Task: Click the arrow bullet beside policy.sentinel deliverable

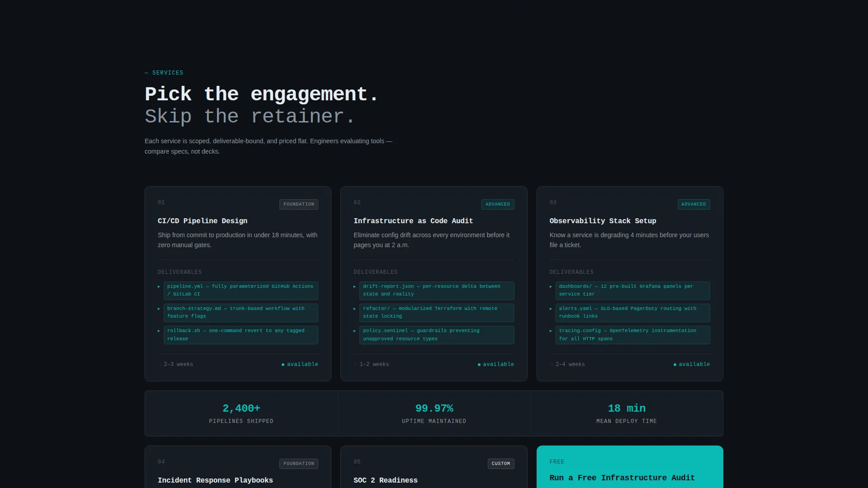Action: (x=354, y=331)
